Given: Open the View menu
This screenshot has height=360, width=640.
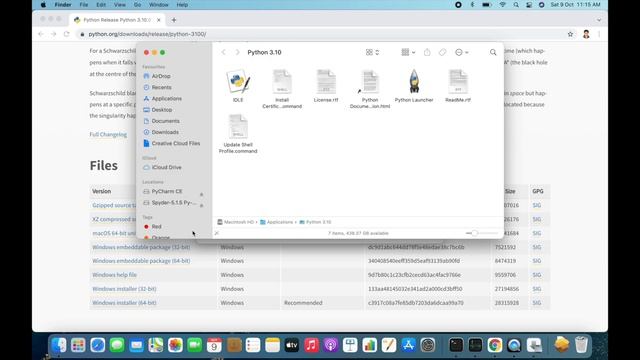Looking at the screenshot, I should pos(120,5).
